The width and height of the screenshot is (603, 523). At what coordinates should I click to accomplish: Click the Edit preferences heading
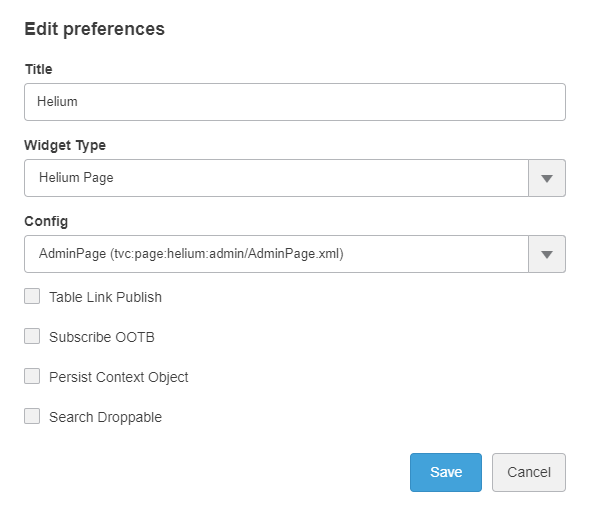(94, 29)
